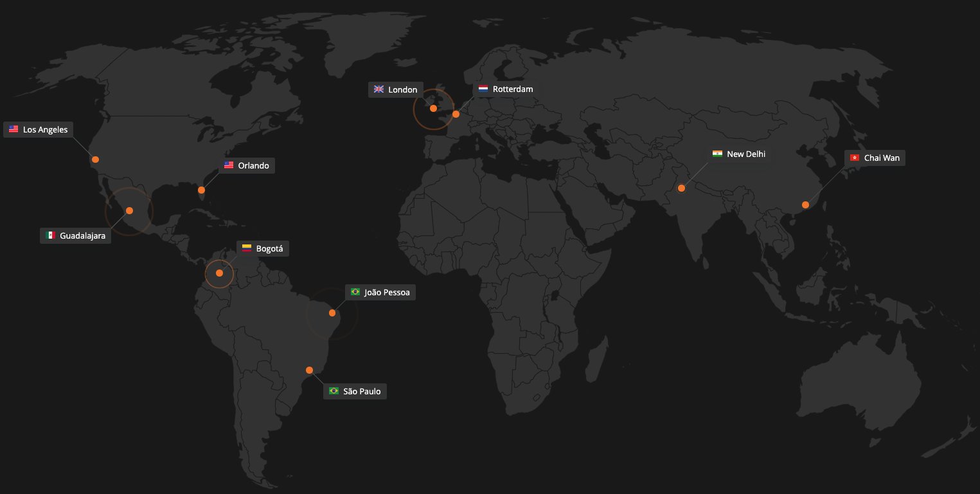Select the São Paulo location label
This screenshot has width=980, height=494.
pos(355,391)
